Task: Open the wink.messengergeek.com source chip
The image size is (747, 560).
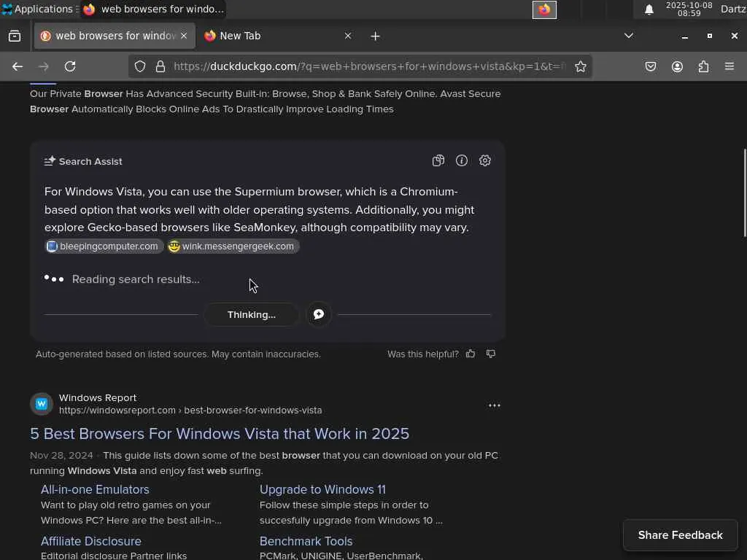Action: (233, 246)
